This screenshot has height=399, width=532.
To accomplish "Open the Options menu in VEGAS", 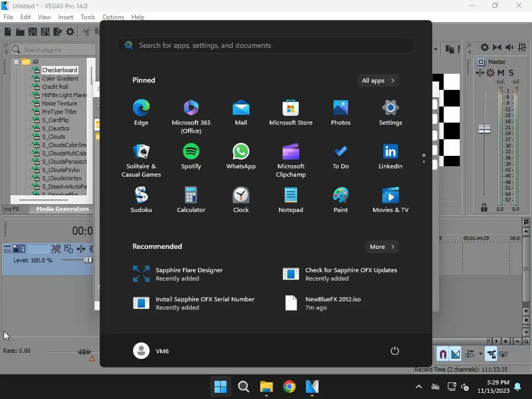I will click(113, 17).
